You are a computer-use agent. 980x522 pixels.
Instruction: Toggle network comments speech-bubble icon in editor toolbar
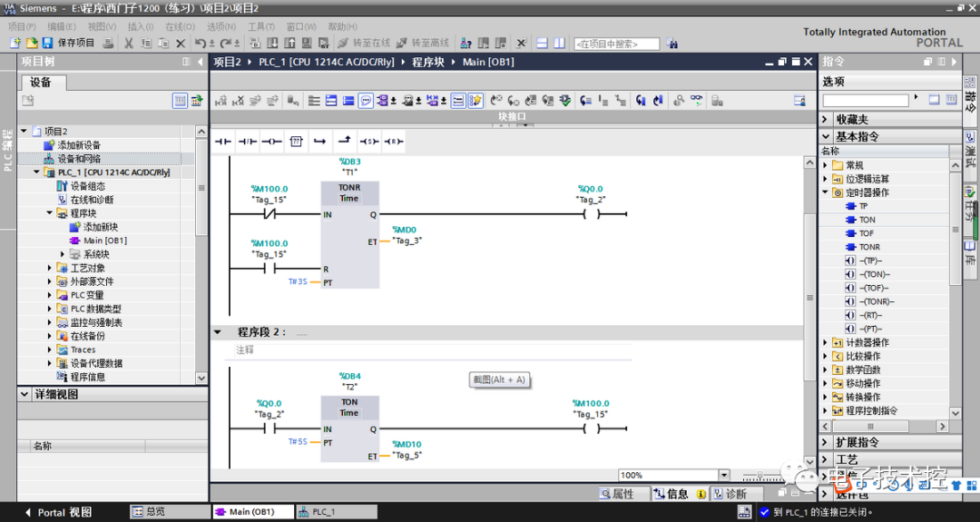pyautogui.click(x=366, y=100)
